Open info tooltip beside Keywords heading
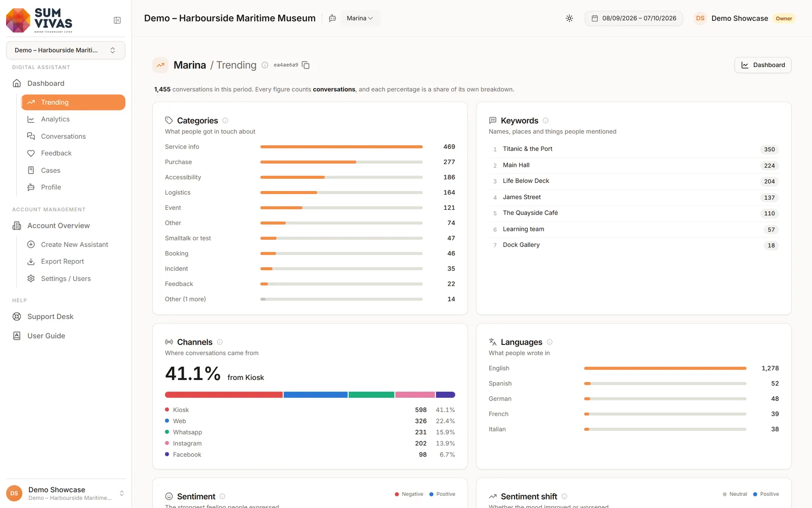812x508 pixels. (546, 120)
